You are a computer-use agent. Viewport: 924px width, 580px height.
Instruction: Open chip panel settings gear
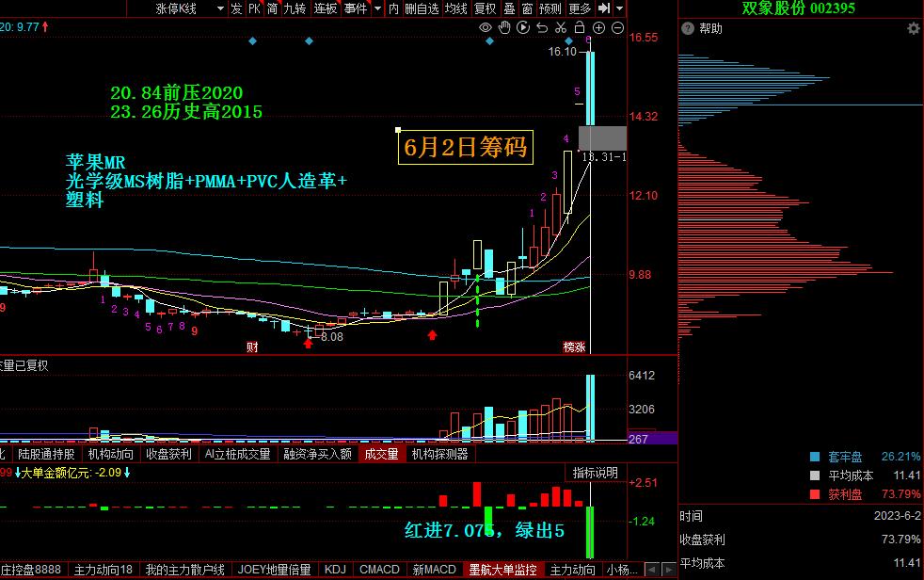[914, 28]
